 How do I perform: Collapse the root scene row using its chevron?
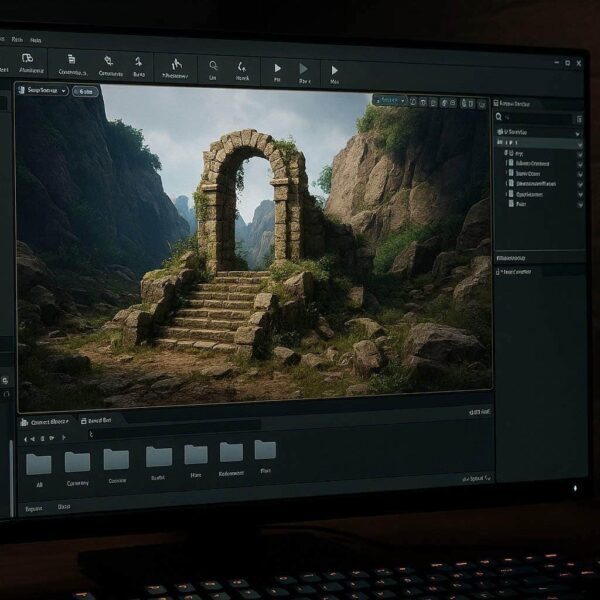tap(577, 134)
